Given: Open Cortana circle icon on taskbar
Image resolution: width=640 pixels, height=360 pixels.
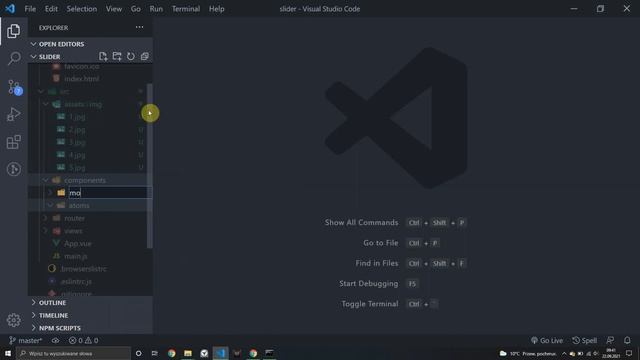Looking at the screenshot, I should tap(139, 353).
